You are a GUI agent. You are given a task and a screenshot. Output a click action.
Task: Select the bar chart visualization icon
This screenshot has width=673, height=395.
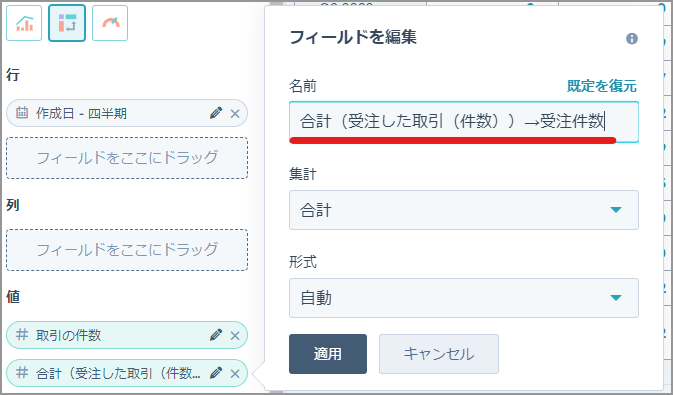point(24,23)
